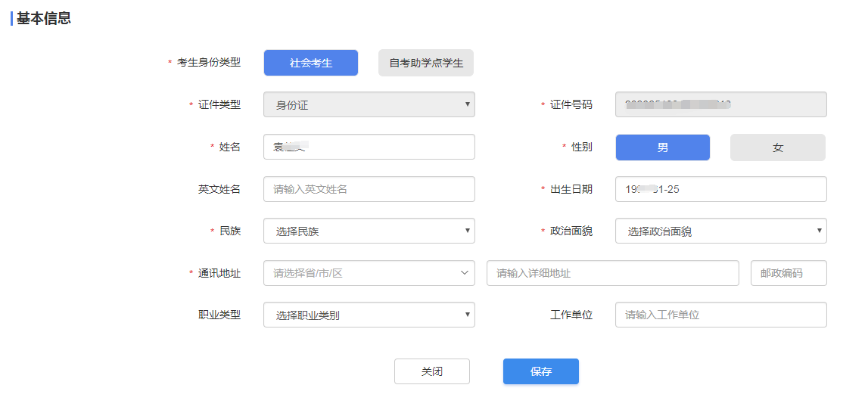Focus the 邮政编码 input box
868x416 pixels.
point(788,273)
